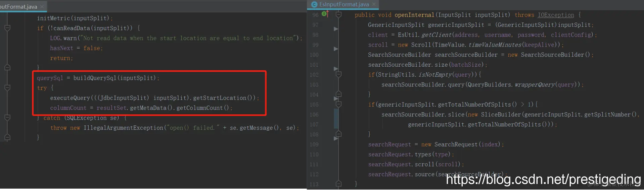Click the openInternal method name

point(414,15)
